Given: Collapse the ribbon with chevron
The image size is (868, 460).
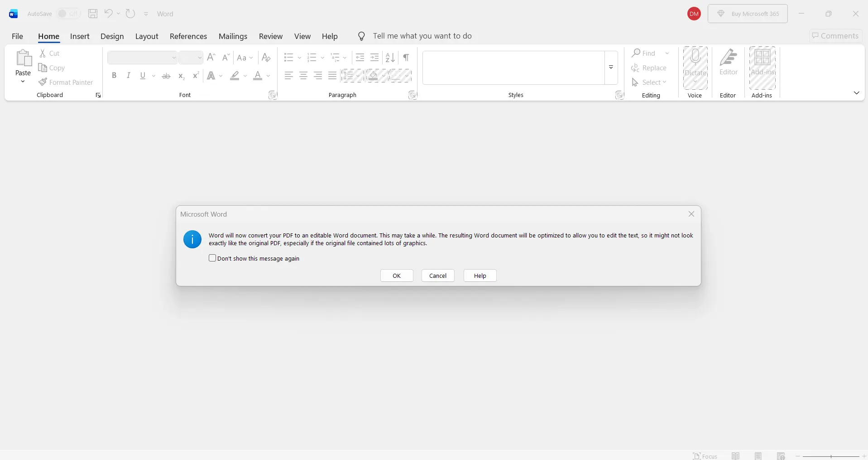Looking at the screenshot, I should (x=856, y=93).
